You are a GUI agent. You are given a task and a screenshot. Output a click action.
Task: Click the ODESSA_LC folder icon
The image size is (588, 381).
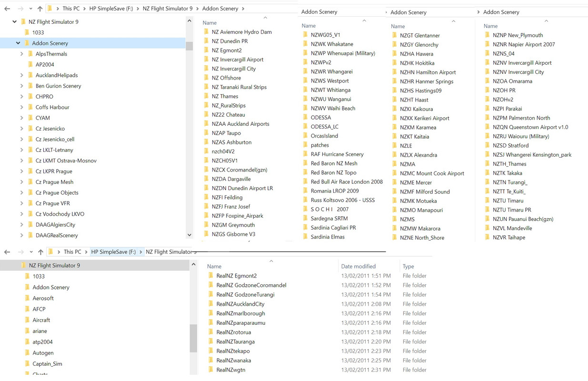click(x=305, y=127)
